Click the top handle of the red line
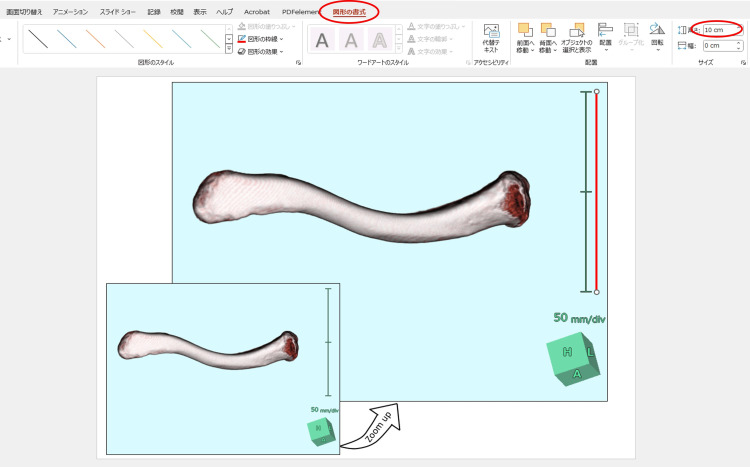 tap(596, 91)
